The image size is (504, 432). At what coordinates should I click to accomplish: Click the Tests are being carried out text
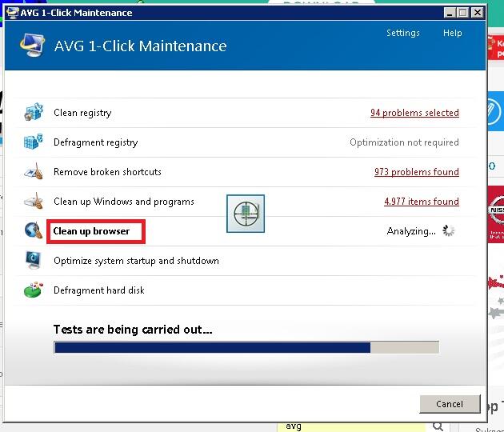click(x=133, y=330)
